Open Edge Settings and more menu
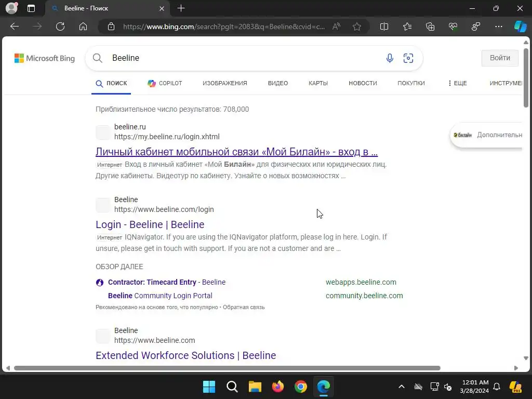This screenshot has width=532, height=399. click(x=498, y=26)
